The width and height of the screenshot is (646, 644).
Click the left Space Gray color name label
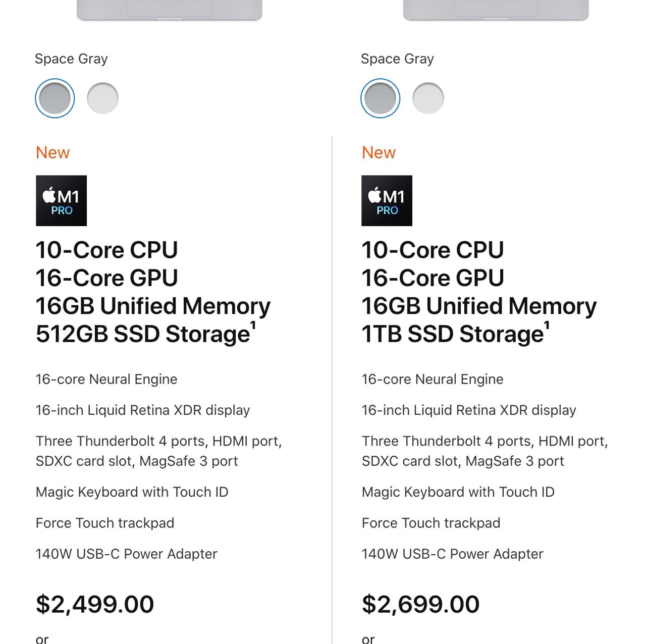[x=71, y=59]
